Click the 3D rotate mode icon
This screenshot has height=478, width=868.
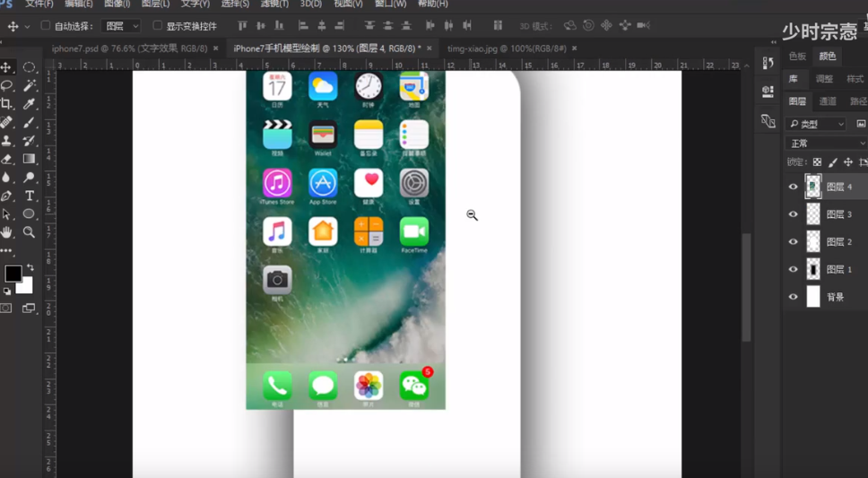point(569,25)
